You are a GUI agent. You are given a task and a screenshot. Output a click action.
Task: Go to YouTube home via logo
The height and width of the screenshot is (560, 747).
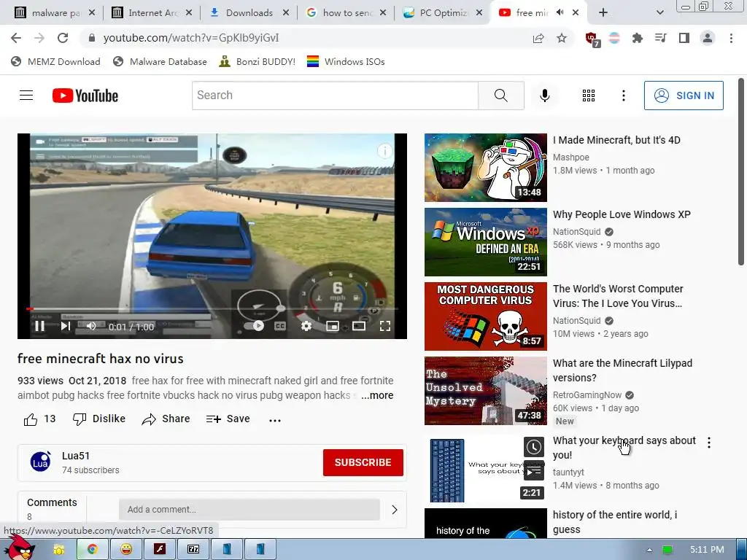(85, 96)
